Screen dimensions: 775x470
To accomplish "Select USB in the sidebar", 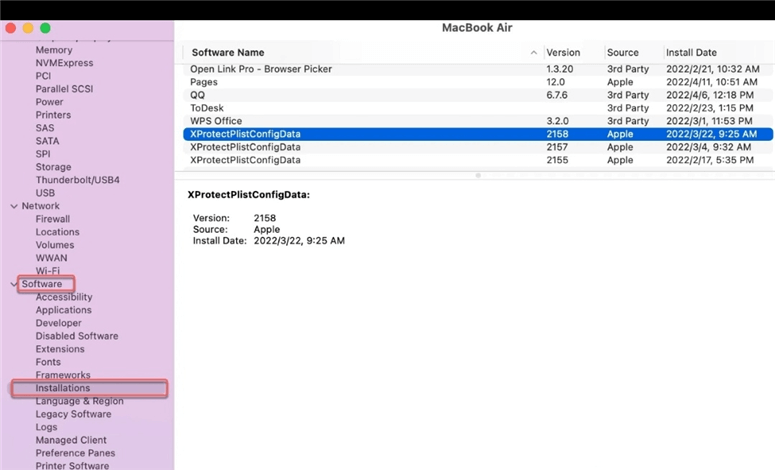I will [x=45, y=193].
